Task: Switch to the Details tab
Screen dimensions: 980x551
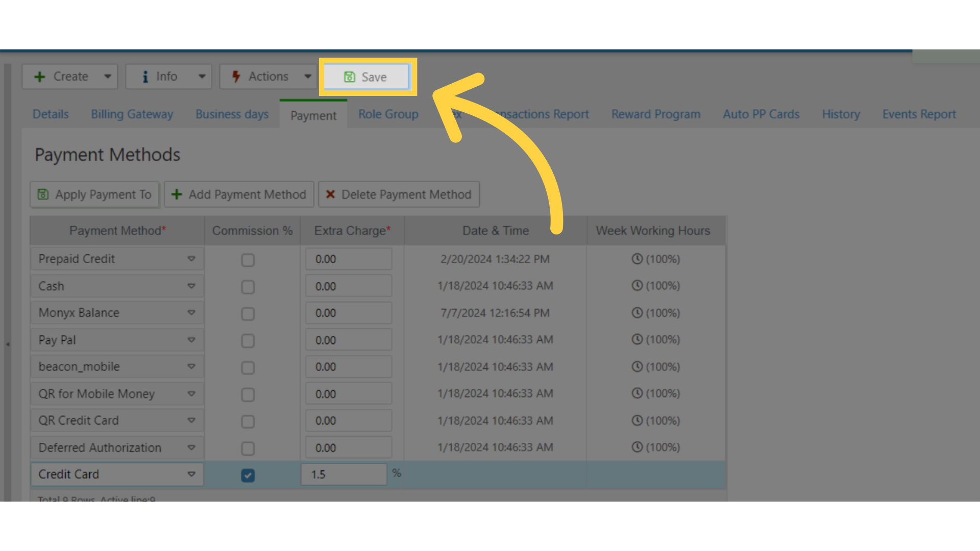Action: coord(51,114)
